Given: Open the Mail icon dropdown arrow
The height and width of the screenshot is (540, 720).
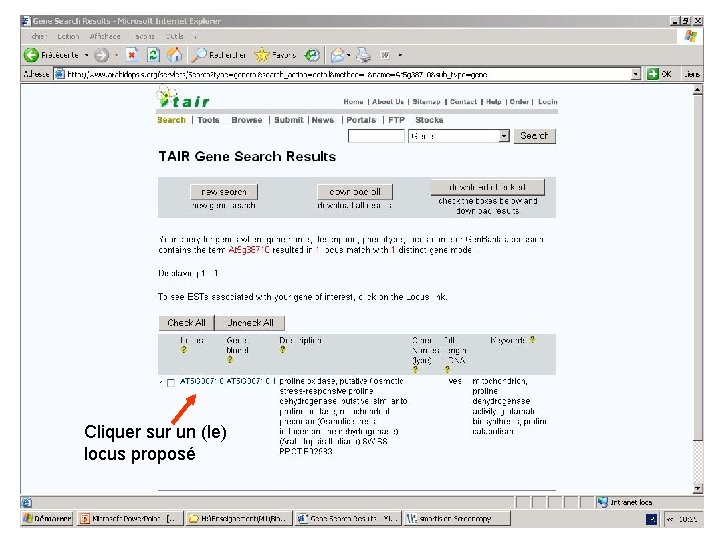Looking at the screenshot, I should [349, 55].
